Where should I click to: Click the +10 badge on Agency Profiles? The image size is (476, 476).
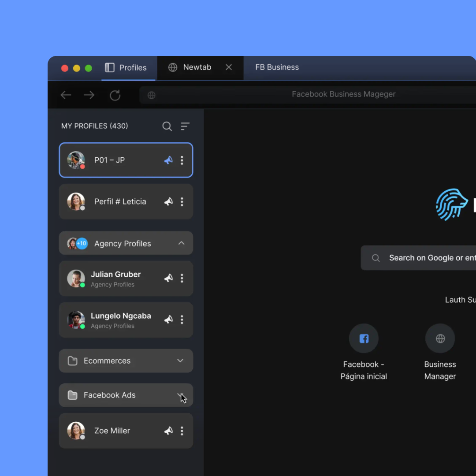82,243
